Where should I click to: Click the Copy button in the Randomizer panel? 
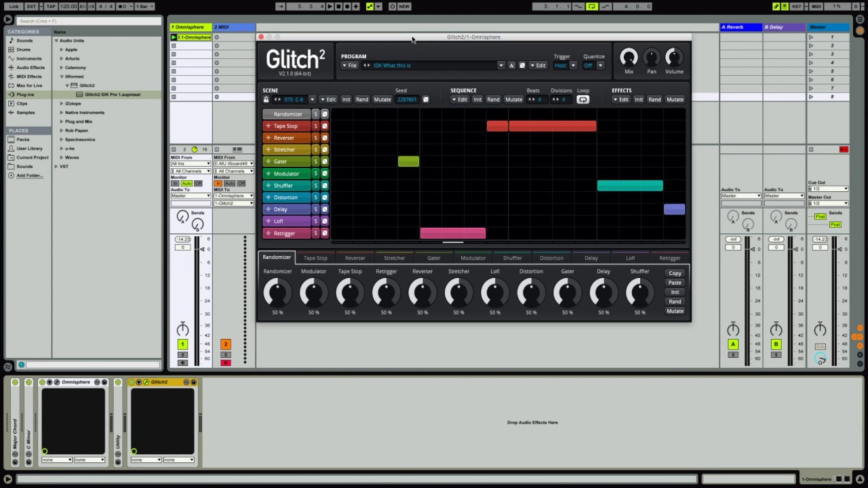coord(675,273)
